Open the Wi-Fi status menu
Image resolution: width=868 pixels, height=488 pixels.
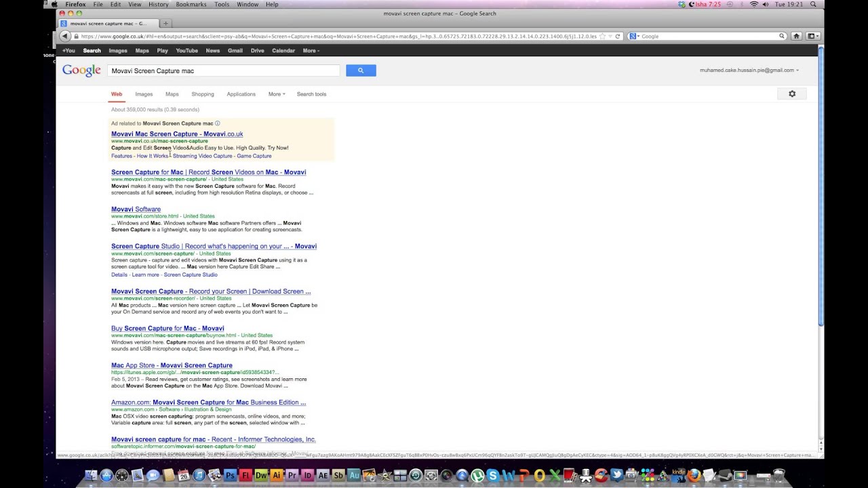tap(753, 4)
